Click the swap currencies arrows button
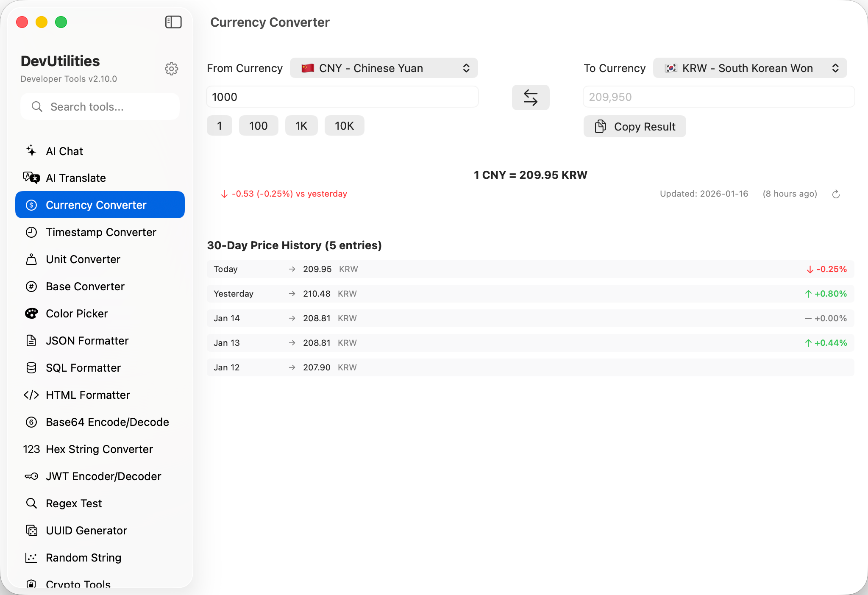Viewport: 868px width, 595px height. [531, 97]
